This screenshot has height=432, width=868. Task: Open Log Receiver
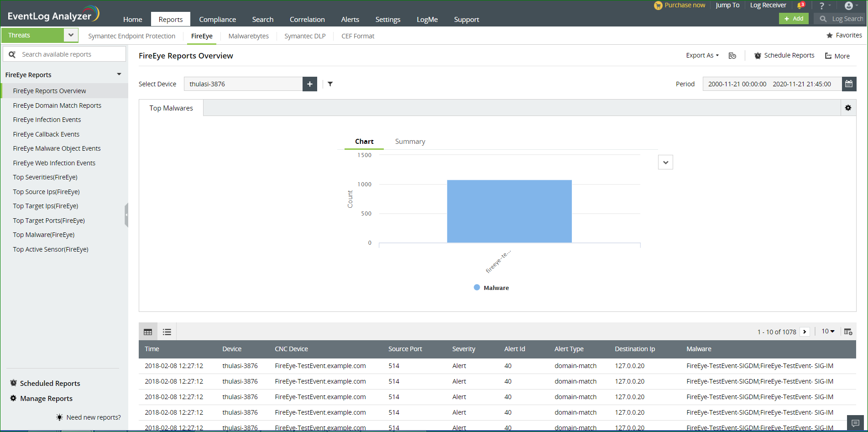(x=768, y=5)
